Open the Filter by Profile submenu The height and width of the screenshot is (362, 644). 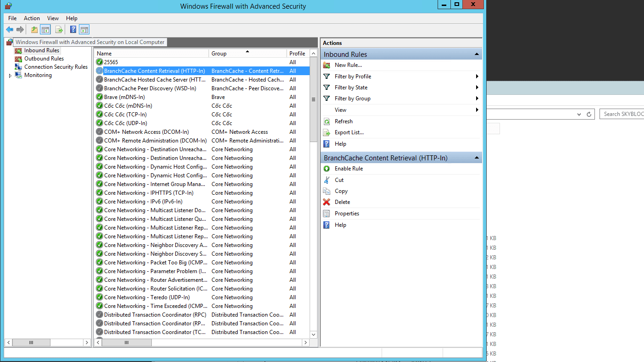click(353, 77)
